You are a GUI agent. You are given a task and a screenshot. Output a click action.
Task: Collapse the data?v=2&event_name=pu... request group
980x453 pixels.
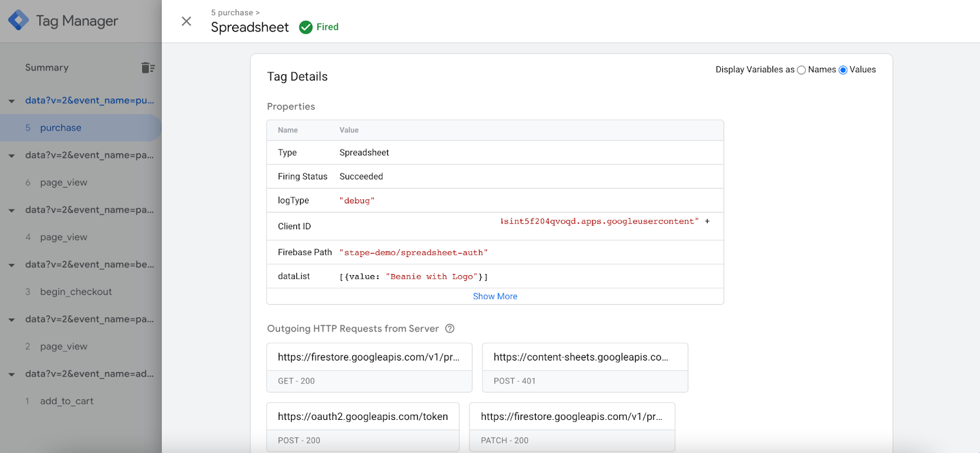pos(12,101)
